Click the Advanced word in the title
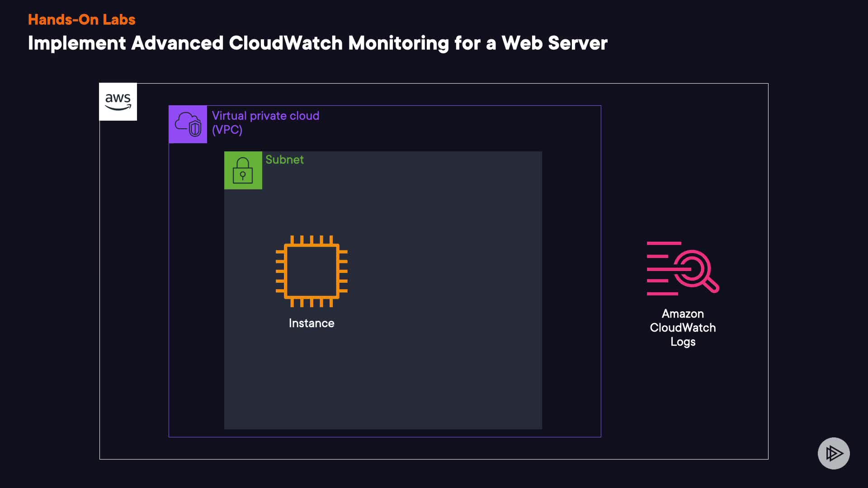The width and height of the screenshot is (868, 488). coord(177,43)
